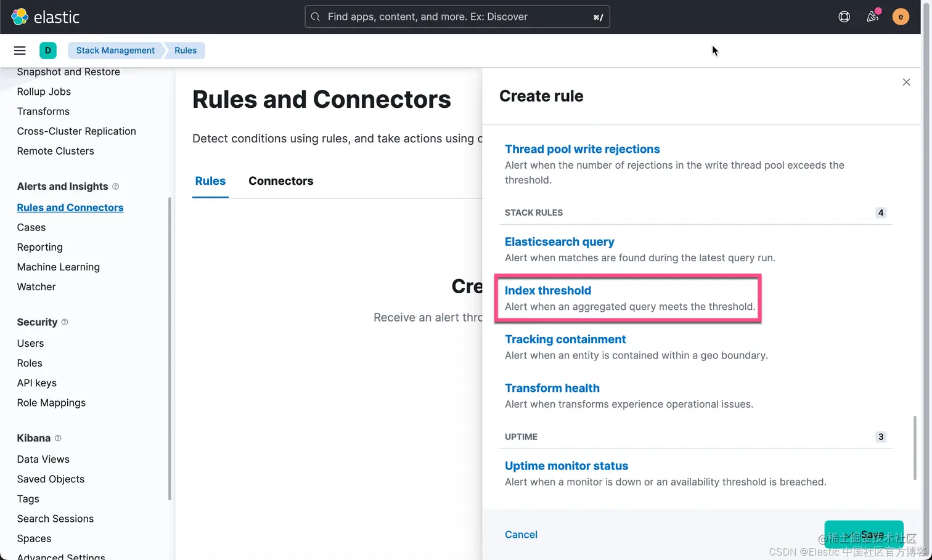932x560 pixels.
Task: Focus the Find apps search field
Action: (457, 17)
